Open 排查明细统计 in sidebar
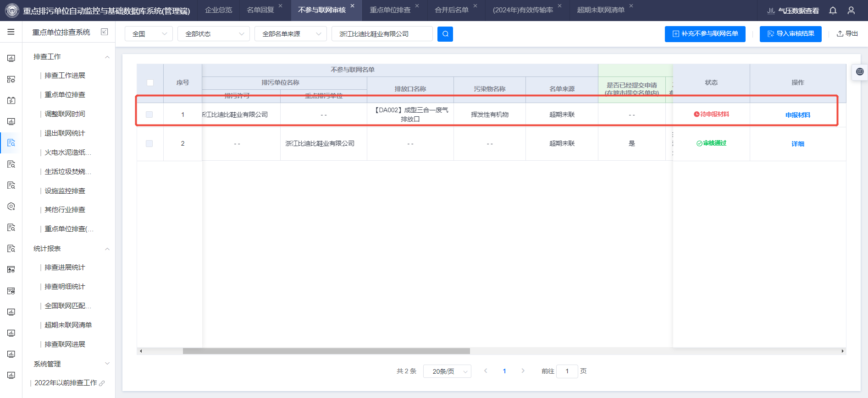 [65, 287]
